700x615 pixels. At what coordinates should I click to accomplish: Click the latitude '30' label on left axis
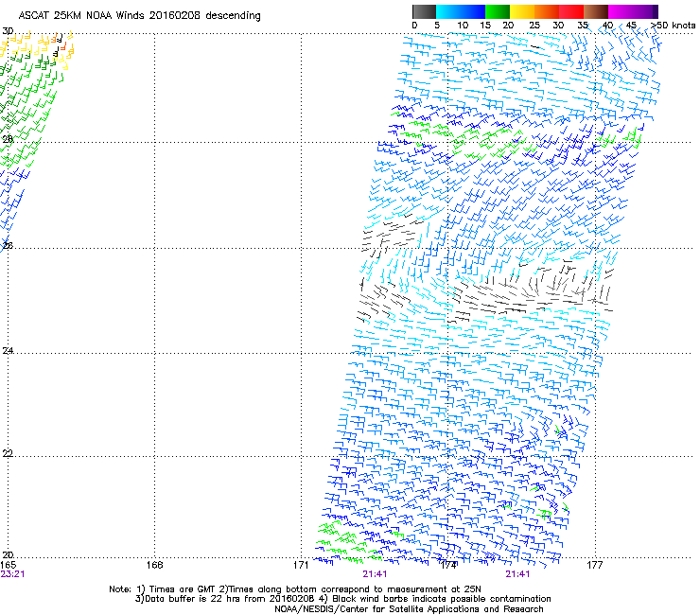[8, 31]
